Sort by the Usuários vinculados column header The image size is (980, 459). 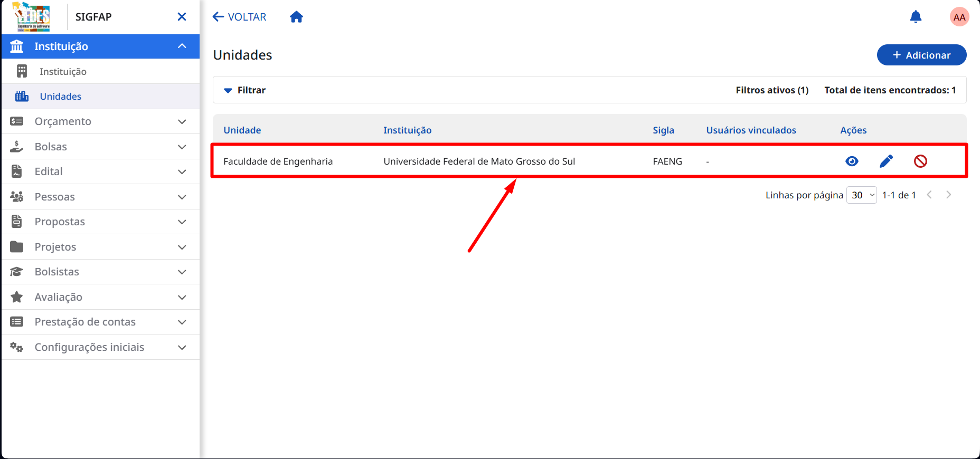(751, 130)
